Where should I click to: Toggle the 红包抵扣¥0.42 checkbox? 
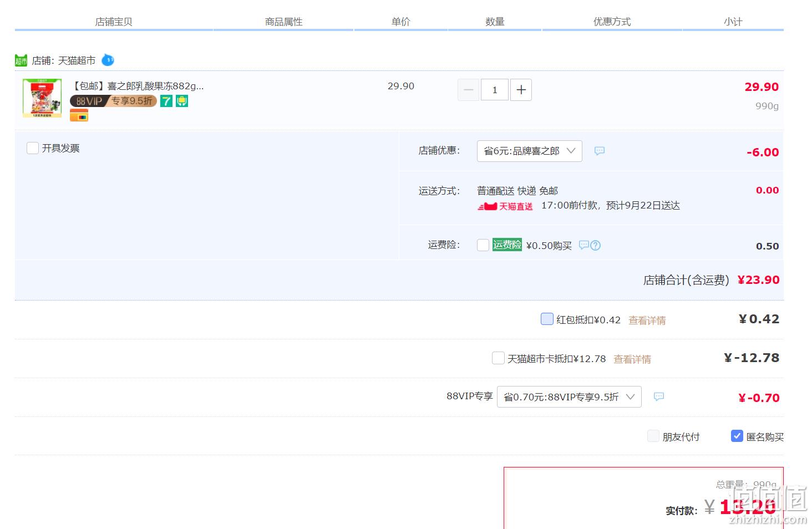pos(547,319)
